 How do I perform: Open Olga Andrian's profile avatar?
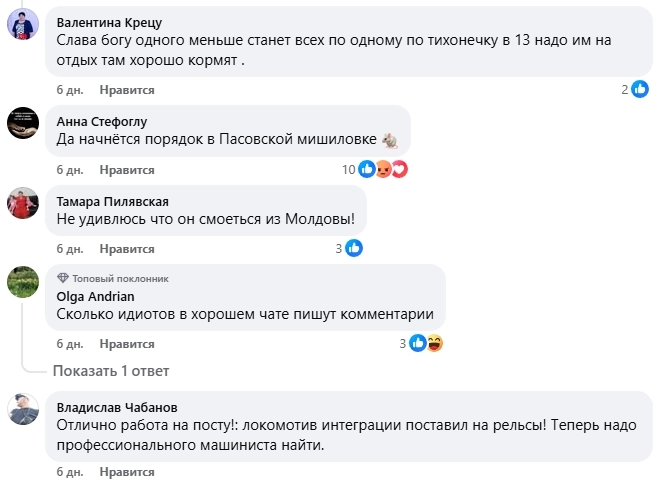pos(23,282)
